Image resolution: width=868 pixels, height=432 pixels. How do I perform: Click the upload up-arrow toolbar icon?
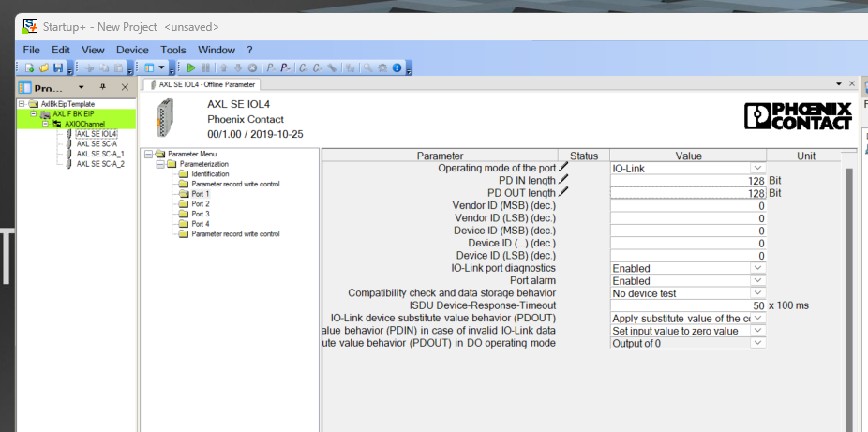click(224, 68)
